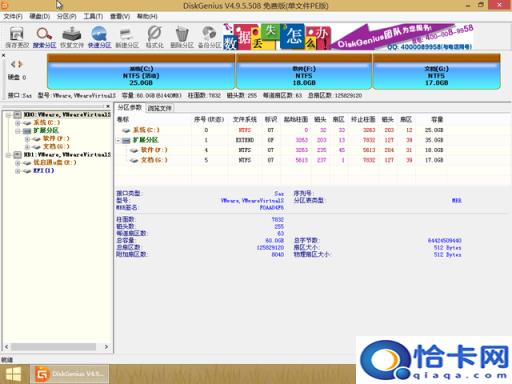
Task: Click tree scrollbar left arrow
Action: (6, 347)
